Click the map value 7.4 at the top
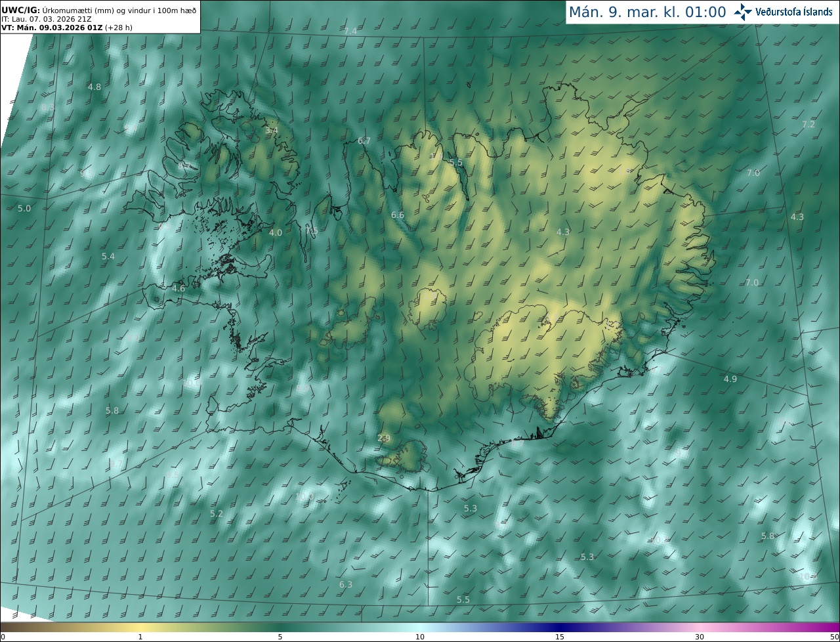 point(350,32)
